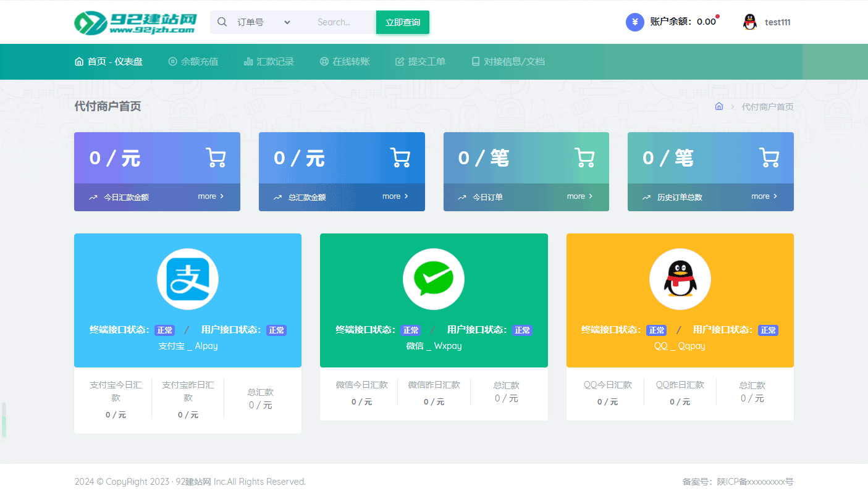Image resolution: width=868 pixels, height=499 pixels.
Task: Click the 代付商户首页 page heading
Action: 107,106
